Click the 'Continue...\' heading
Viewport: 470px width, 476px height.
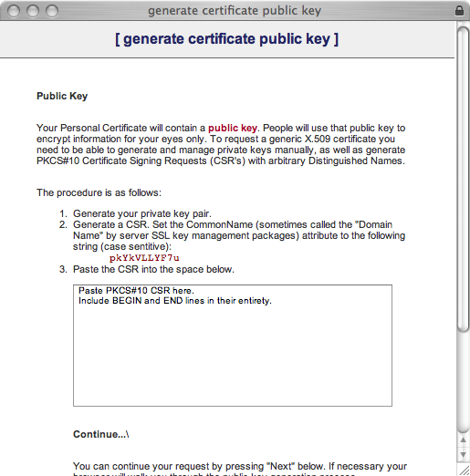click(101, 434)
